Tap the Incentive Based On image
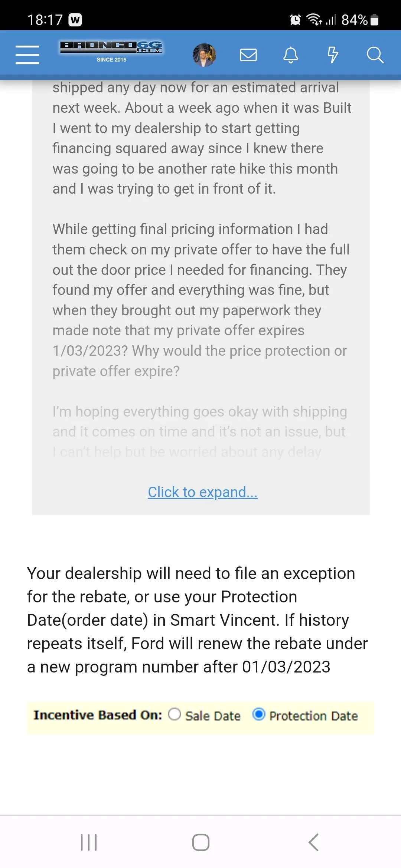Viewport: 401px width, 868px height. [x=200, y=717]
